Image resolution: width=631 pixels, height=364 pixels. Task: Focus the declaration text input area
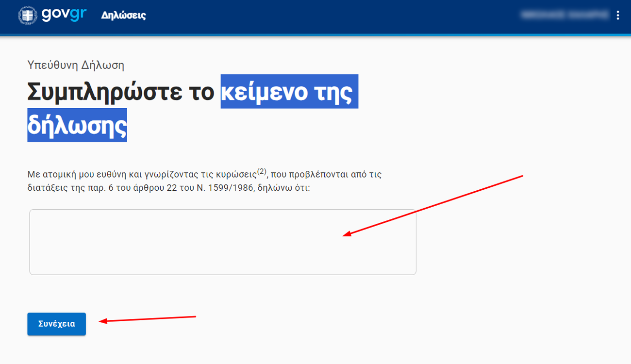[x=222, y=242]
